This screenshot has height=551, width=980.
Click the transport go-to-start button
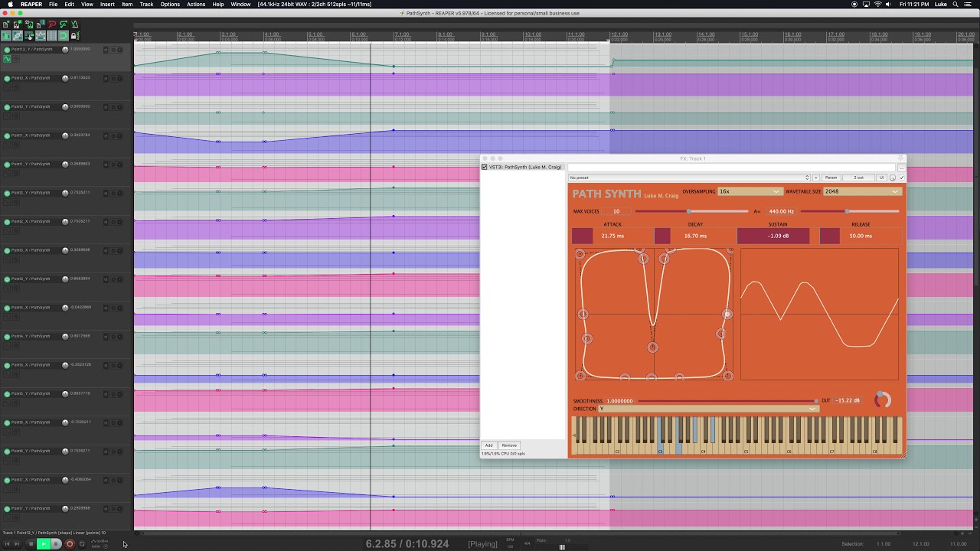pos(7,543)
